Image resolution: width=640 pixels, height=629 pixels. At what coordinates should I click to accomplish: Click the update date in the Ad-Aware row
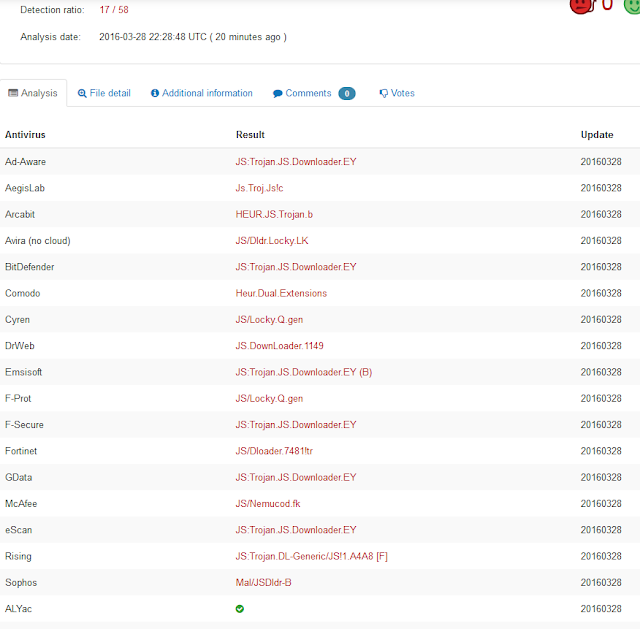point(601,162)
